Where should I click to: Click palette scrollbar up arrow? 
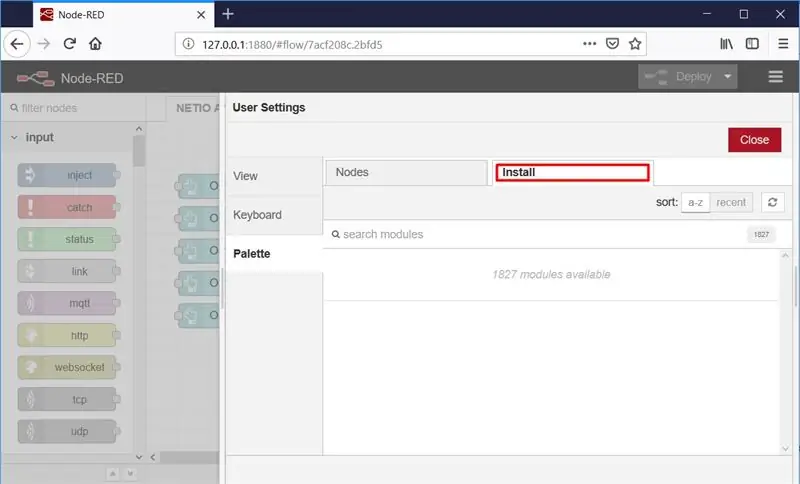coord(139,129)
